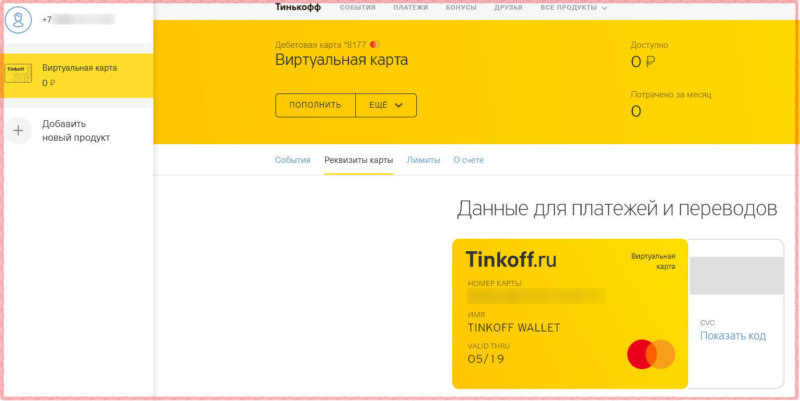
Task: Click the small Mastercard icon beside *8177
Action: [375, 44]
